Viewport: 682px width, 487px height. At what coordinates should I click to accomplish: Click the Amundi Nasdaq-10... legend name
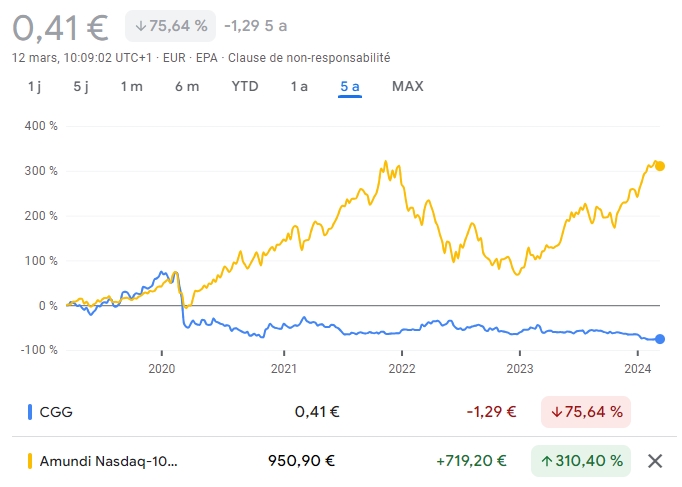click(109, 461)
